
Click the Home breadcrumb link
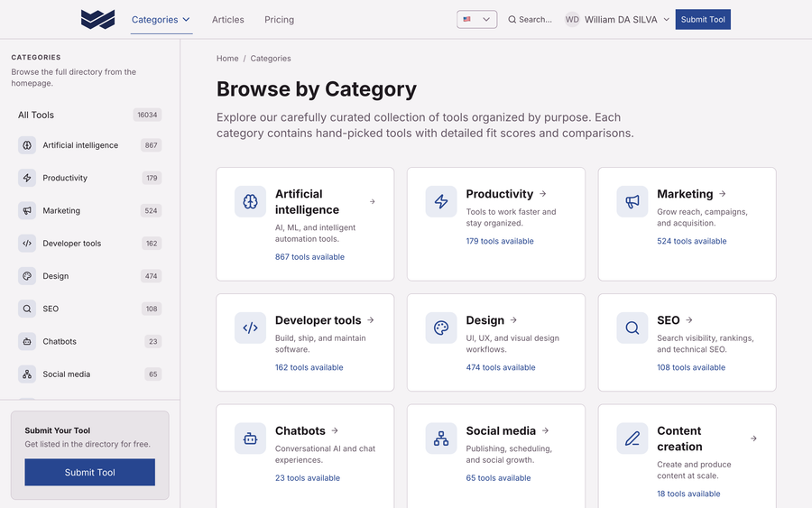[227, 59]
